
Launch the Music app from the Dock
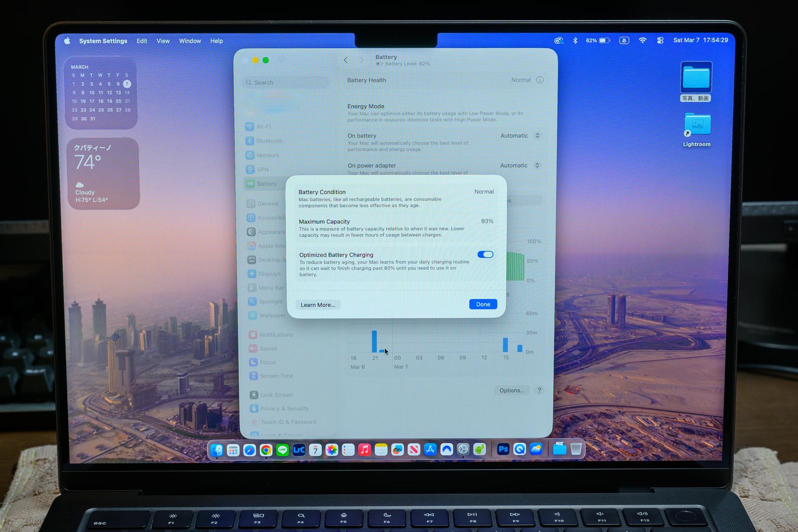[365, 450]
